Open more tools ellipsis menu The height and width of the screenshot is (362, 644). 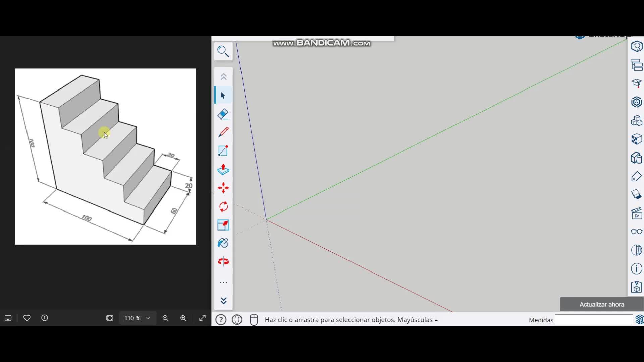(223, 283)
